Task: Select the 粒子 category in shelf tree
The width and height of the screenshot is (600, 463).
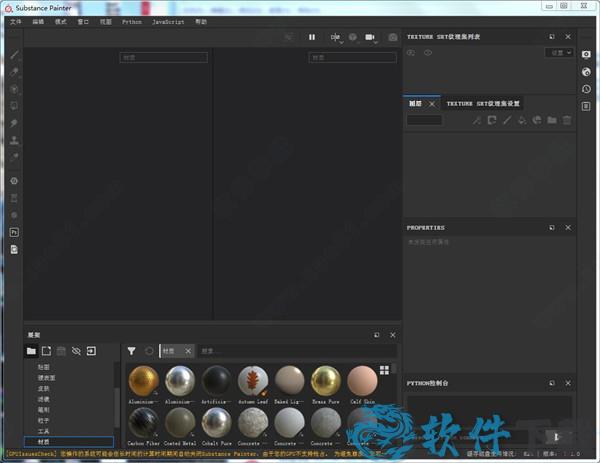Action: (44, 421)
